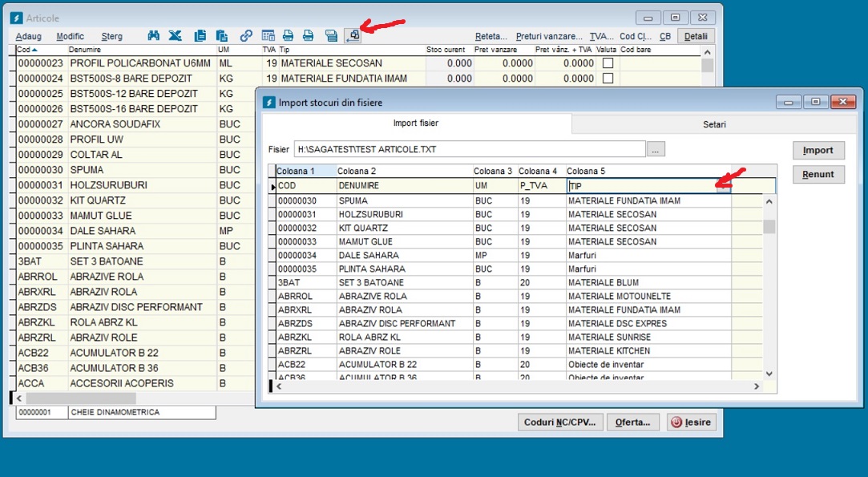Click the CB toolbar option

[x=665, y=36]
